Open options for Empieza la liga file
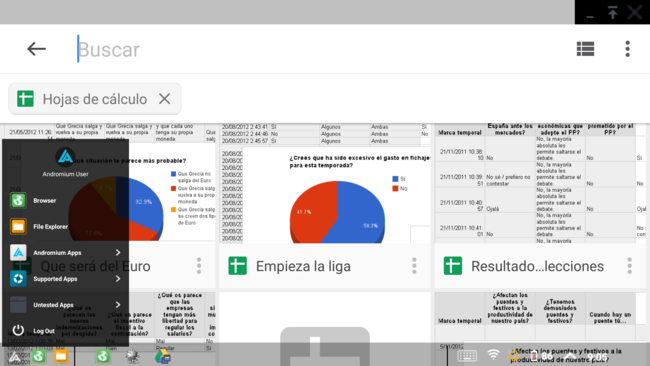This screenshot has width=650, height=366. 414,266
